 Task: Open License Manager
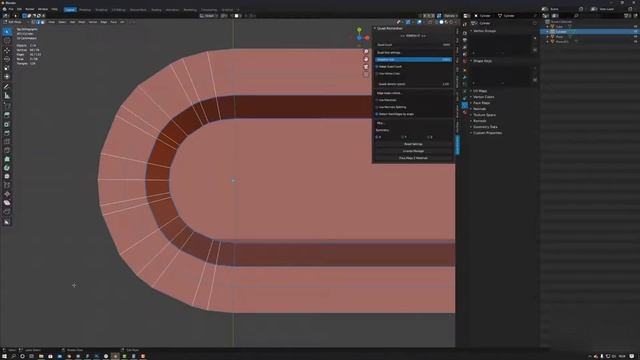413,151
